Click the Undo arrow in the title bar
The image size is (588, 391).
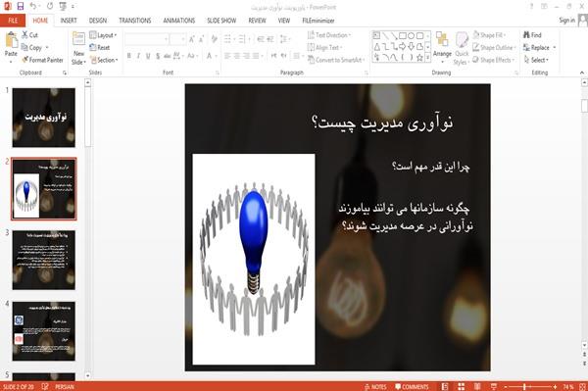[x=33, y=6]
